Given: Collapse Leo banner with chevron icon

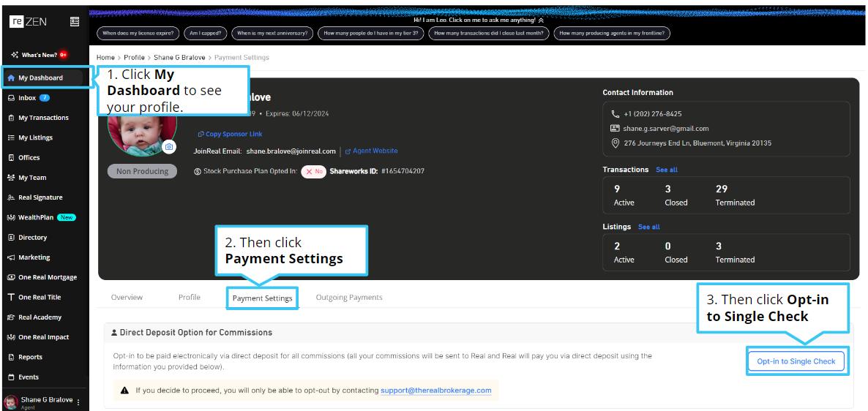Looking at the screenshot, I should coord(541,20).
